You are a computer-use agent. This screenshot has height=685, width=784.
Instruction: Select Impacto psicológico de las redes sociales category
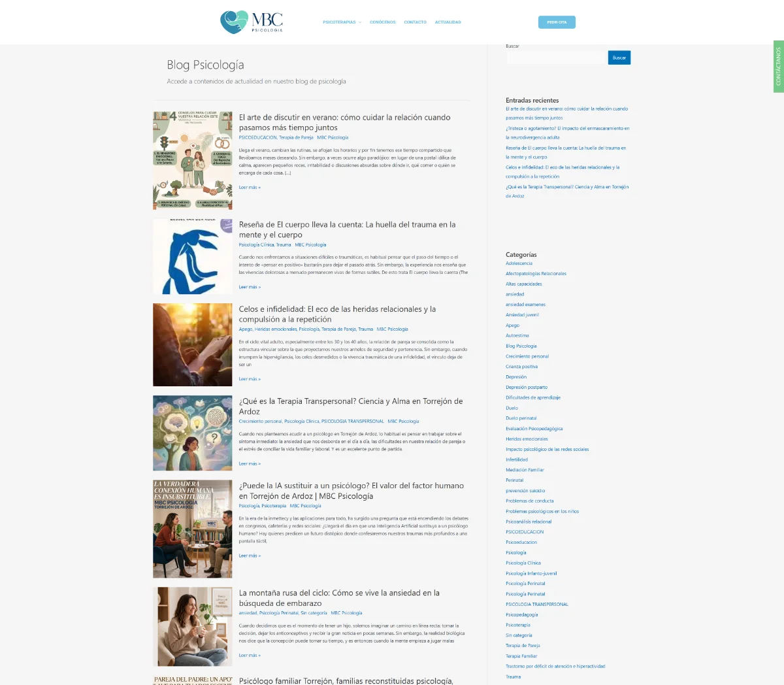547,450
